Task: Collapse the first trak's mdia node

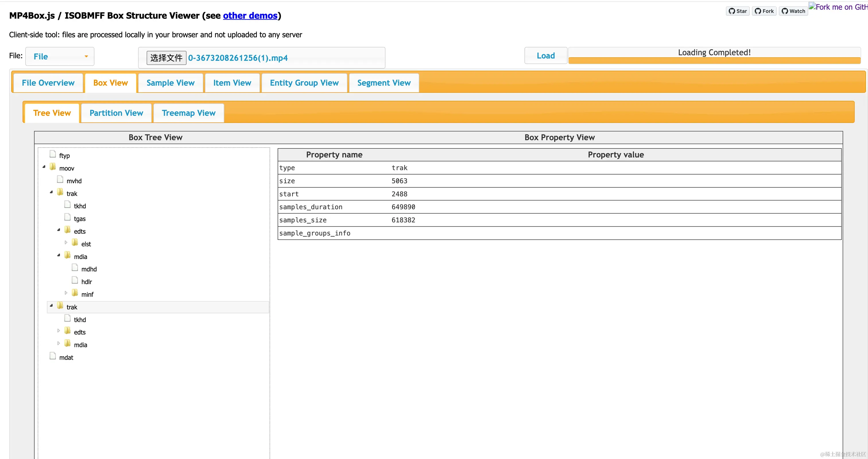Action: pyautogui.click(x=59, y=255)
